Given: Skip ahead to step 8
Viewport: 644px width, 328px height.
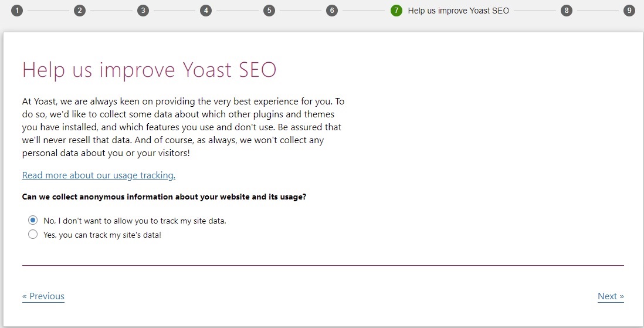Looking at the screenshot, I should (567, 11).
